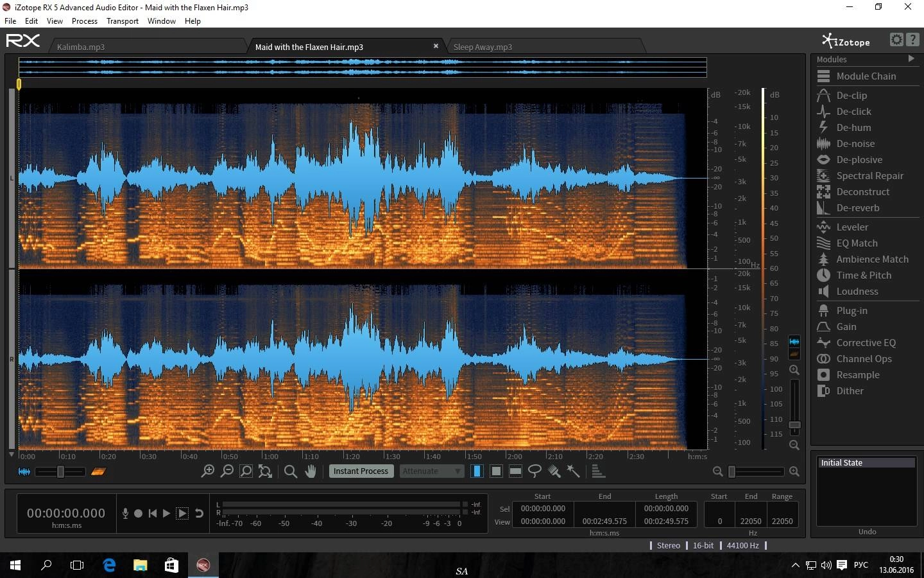Select the magic wand tool
Screen dimensions: 924x578
pyautogui.click(x=574, y=471)
